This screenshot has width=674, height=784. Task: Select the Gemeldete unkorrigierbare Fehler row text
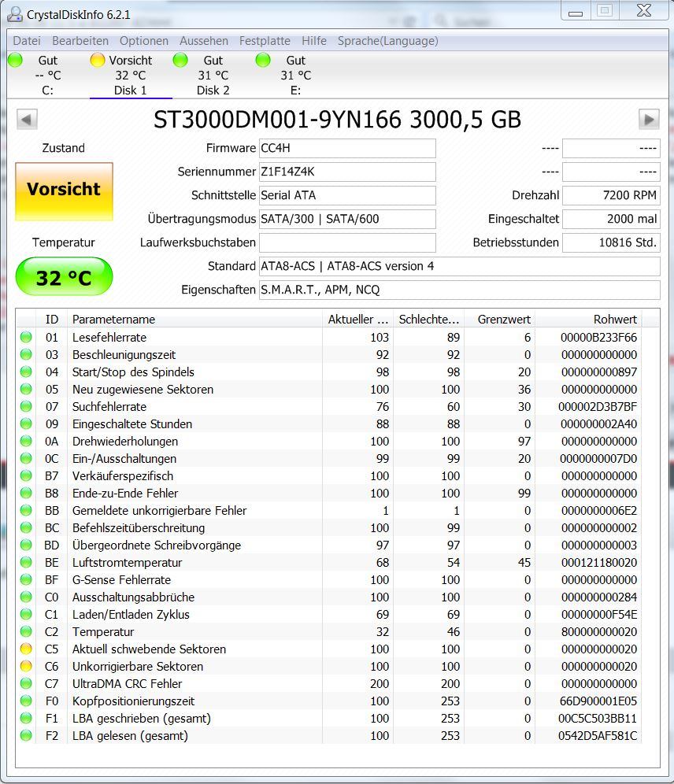[160, 511]
